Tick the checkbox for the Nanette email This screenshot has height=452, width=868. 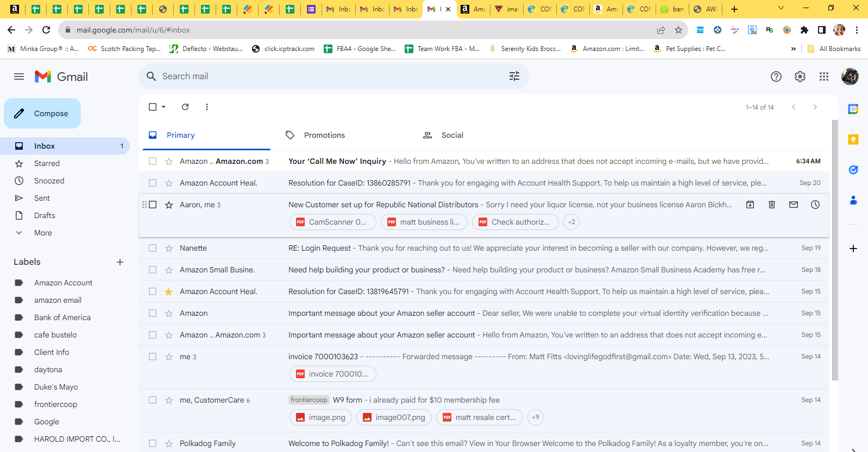coord(153,248)
